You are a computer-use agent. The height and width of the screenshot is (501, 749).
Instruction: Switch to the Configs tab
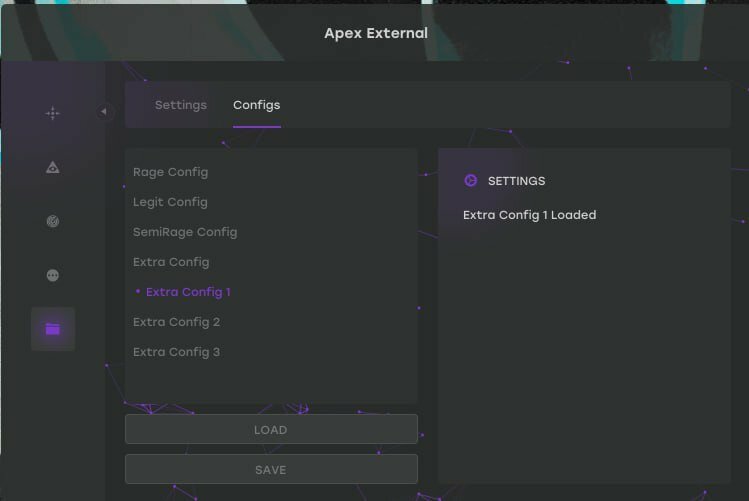click(257, 105)
